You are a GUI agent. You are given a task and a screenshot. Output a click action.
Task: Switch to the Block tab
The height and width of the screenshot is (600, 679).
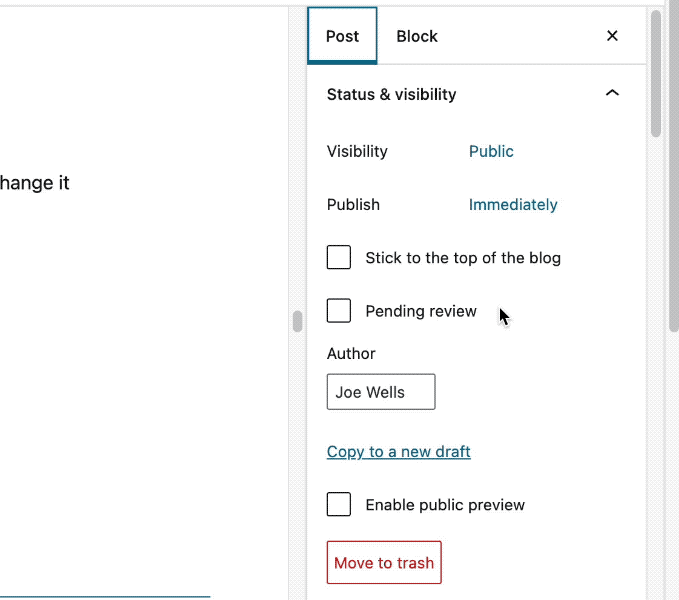pos(417,36)
